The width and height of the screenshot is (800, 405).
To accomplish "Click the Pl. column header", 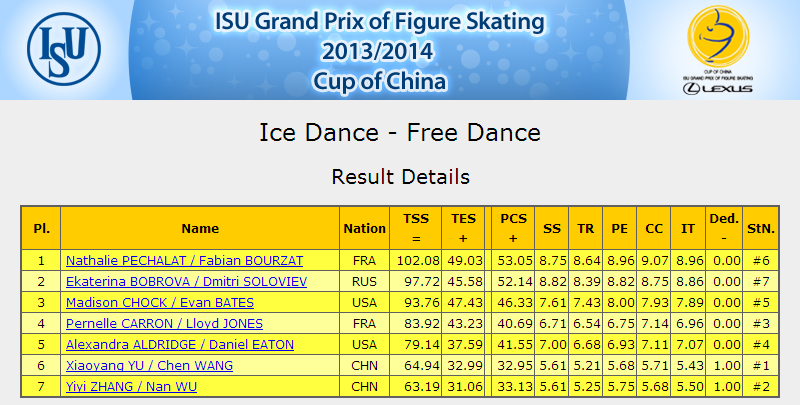I will (x=41, y=228).
